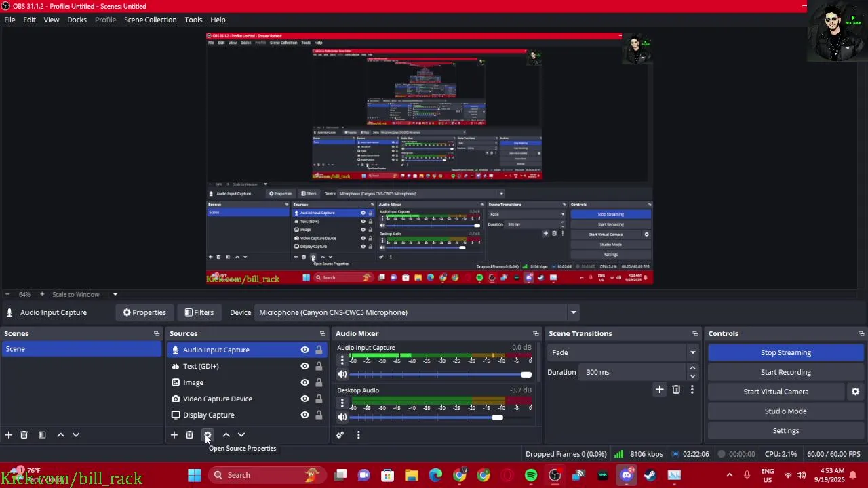Click the Stop Streaming button

(x=785, y=352)
